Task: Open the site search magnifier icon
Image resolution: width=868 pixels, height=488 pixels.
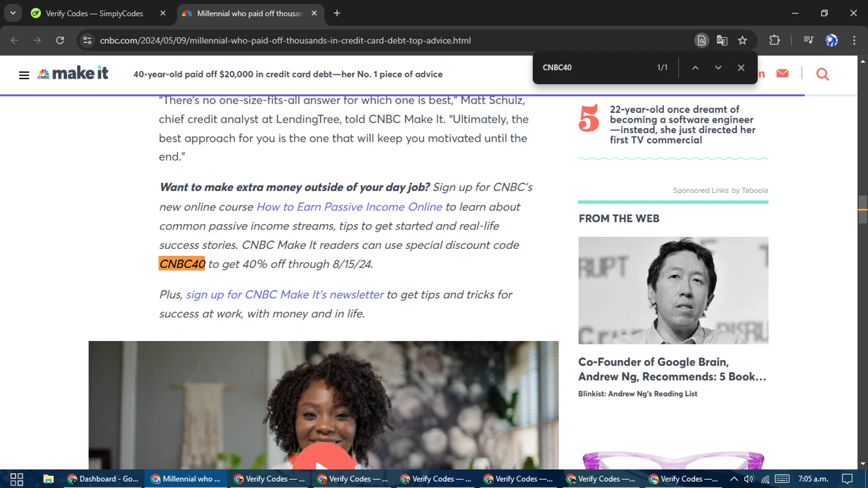Action: coord(822,74)
